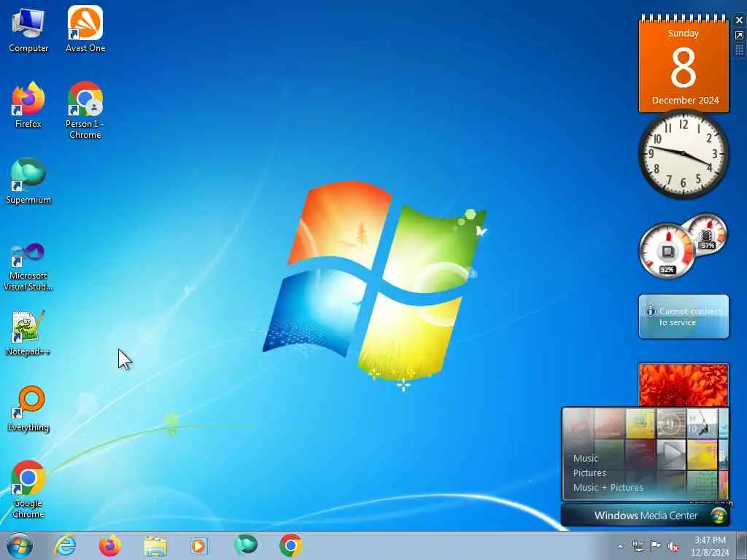The height and width of the screenshot is (560, 747).
Task: Open the Action Center flag icon
Action: click(x=656, y=546)
